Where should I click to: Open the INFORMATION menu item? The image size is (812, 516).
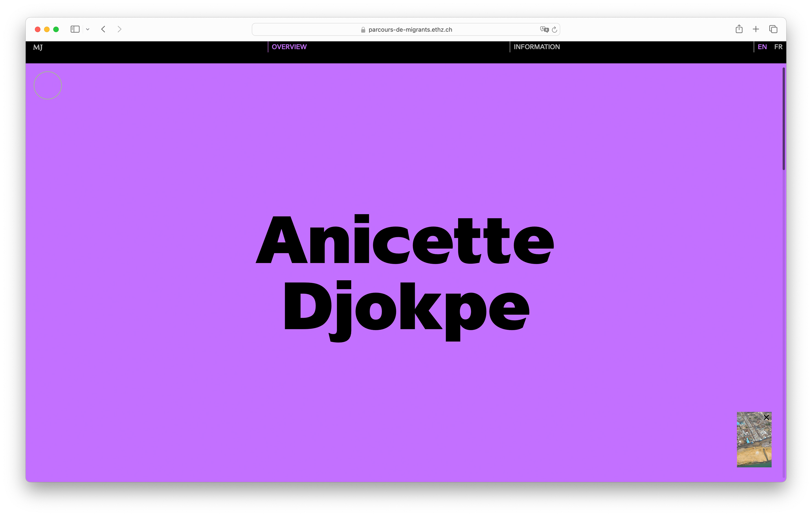tap(536, 47)
